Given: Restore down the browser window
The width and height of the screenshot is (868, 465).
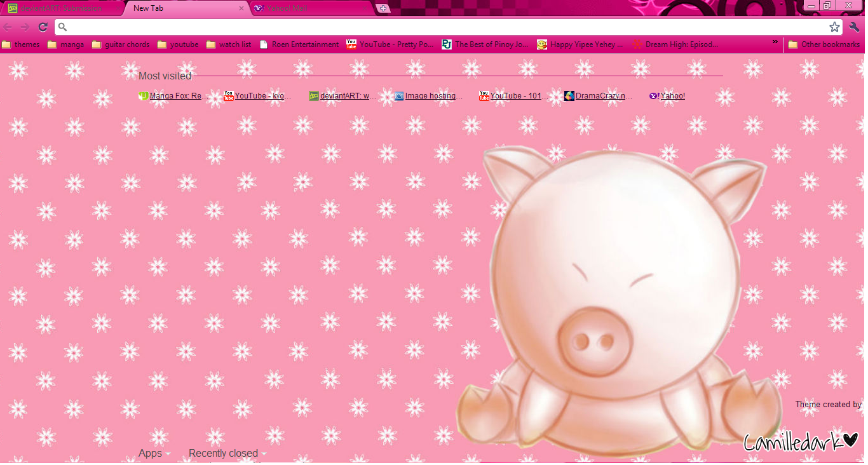Looking at the screenshot, I should pos(827,5).
